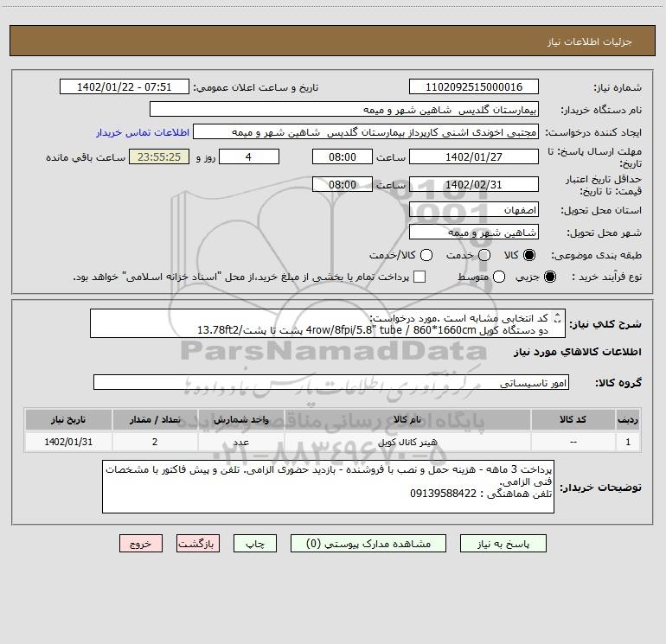The image size is (666, 644).
Task: Select the خدمت radio button
Action: 484,255
